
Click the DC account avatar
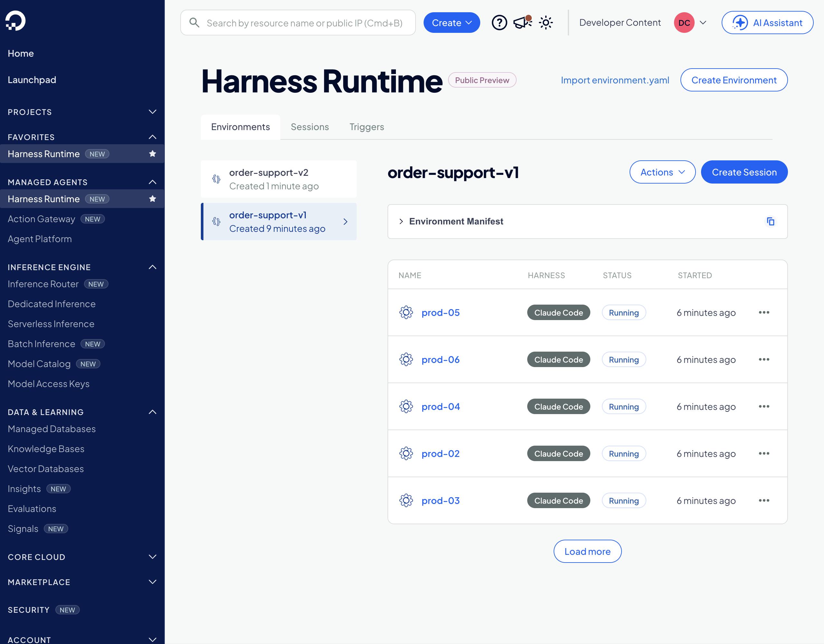click(684, 23)
